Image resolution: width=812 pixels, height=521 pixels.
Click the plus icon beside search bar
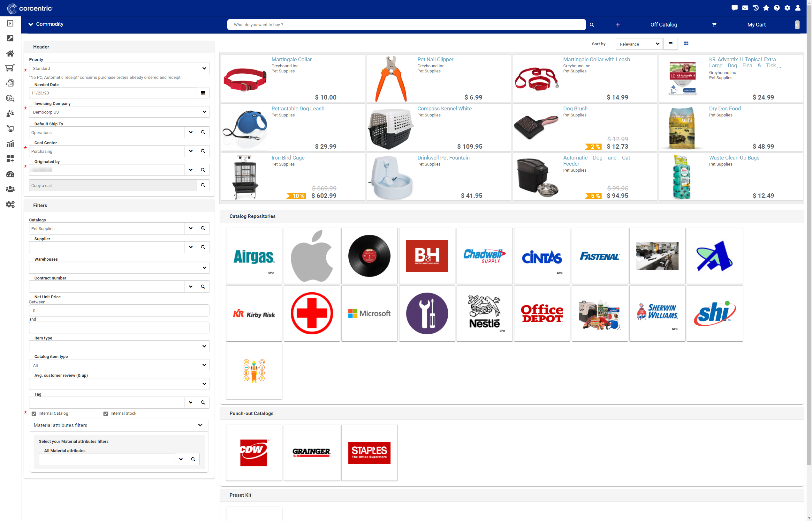[618, 25]
